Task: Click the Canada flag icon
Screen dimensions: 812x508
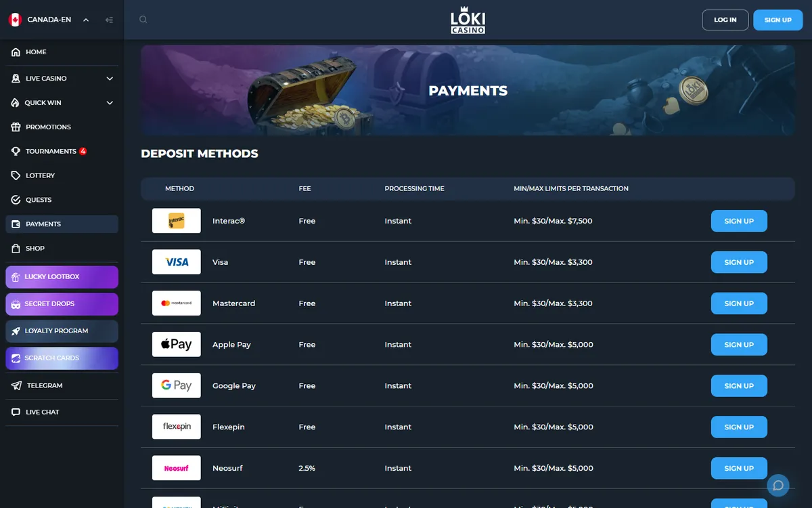Action: coord(15,20)
